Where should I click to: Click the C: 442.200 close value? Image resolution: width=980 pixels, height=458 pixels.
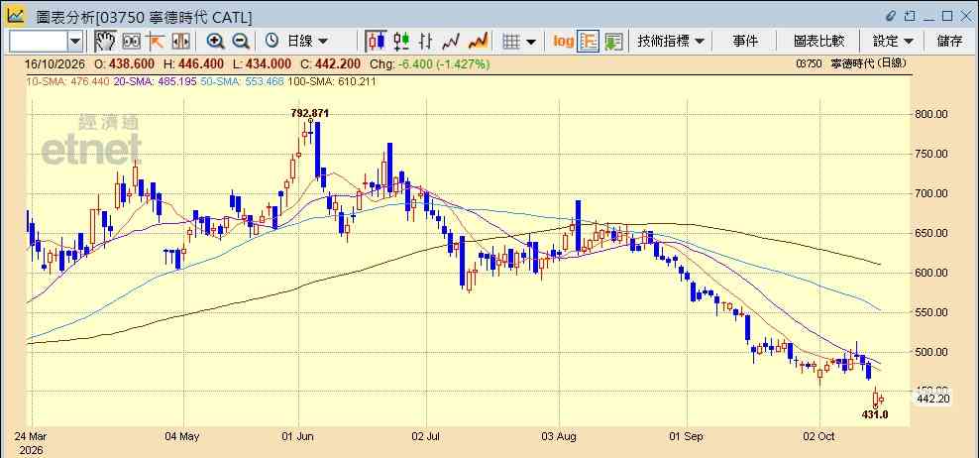(330, 64)
